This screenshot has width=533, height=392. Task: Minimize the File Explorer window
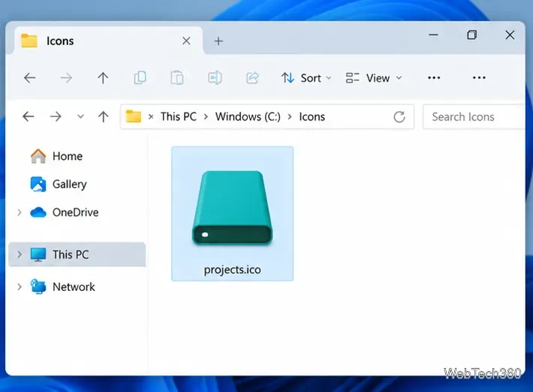pyautogui.click(x=433, y=35)
